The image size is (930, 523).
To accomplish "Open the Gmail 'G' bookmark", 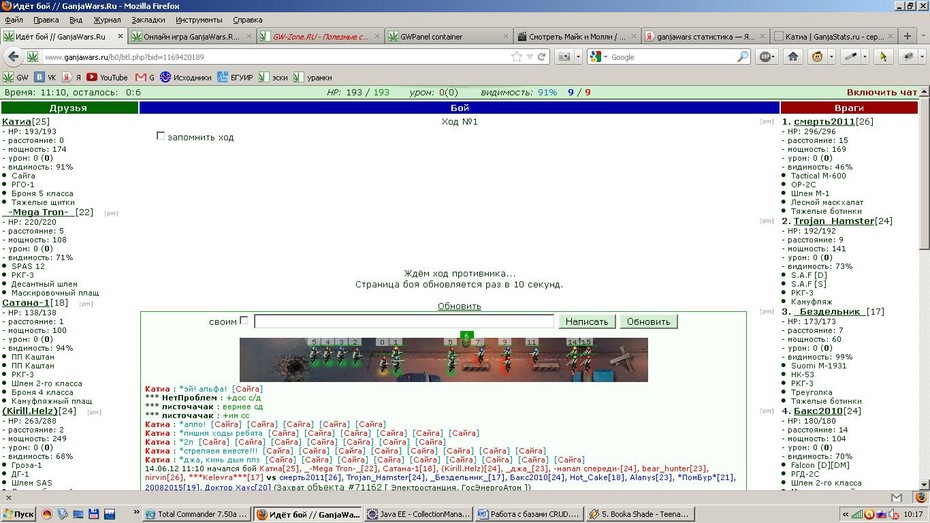I will click(145, 77).
